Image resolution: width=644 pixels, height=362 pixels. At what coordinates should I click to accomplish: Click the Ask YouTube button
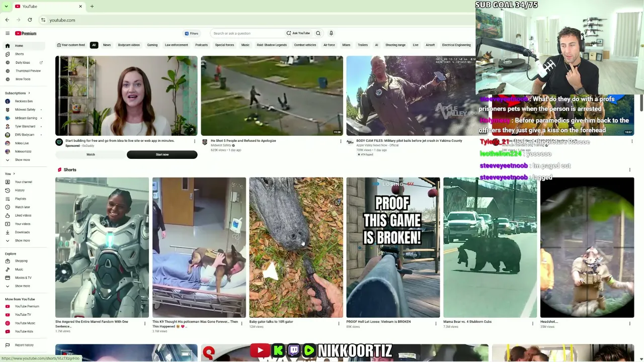[298, 34]
